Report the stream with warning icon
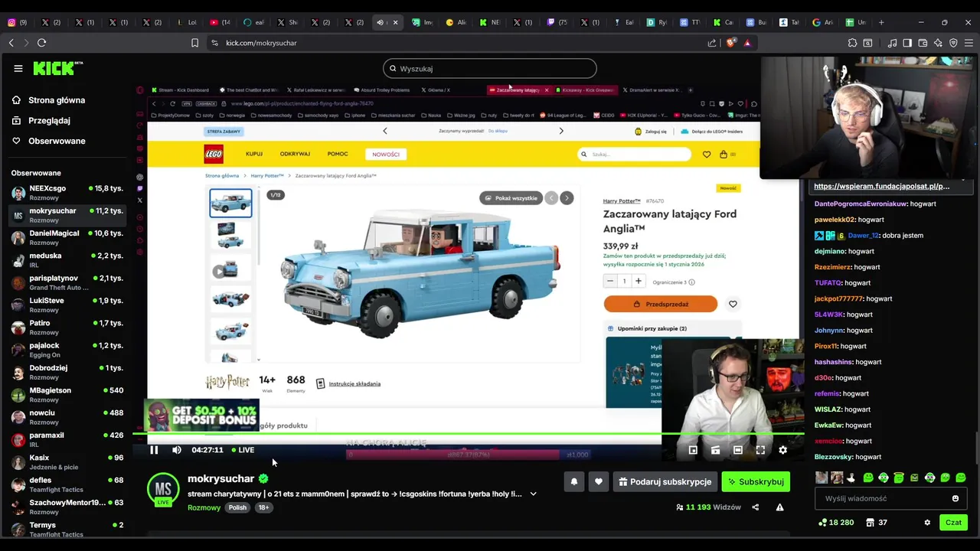The image size is (980, 551). pyautogui.click(x=779, y=507)
